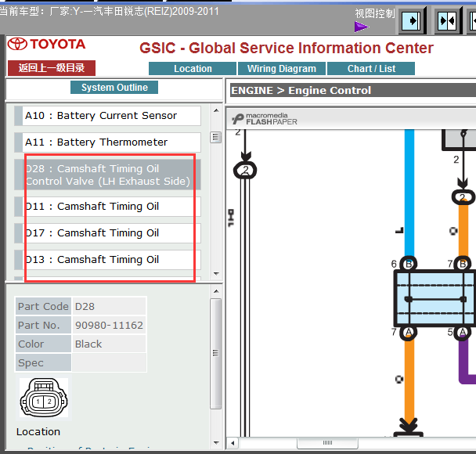Click the view control right-arrow panel icon
Image resolution: width=476 pixels, height=454 pixels.
click(411, 21)
